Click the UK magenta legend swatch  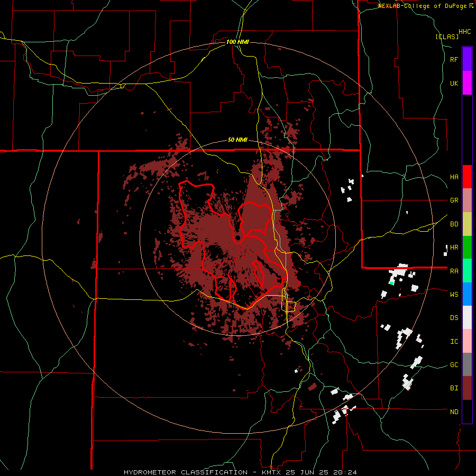pos(467,83)
